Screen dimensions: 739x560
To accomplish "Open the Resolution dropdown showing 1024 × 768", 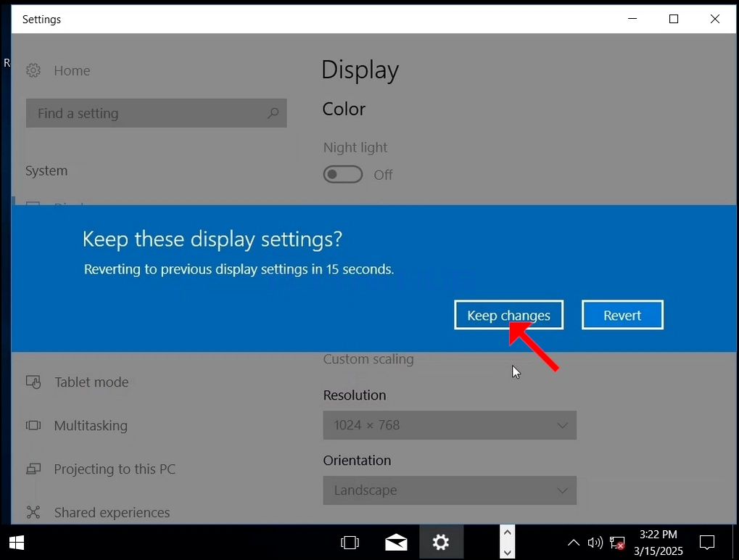I will tap(450, 425).
